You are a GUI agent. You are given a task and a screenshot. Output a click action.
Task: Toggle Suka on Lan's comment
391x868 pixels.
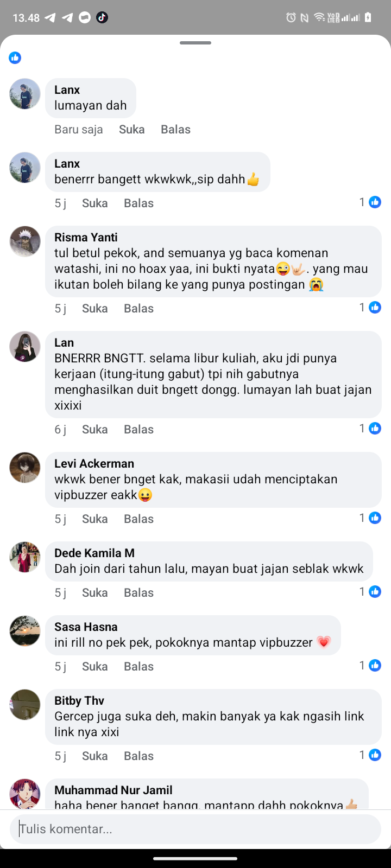pos(95,430)
